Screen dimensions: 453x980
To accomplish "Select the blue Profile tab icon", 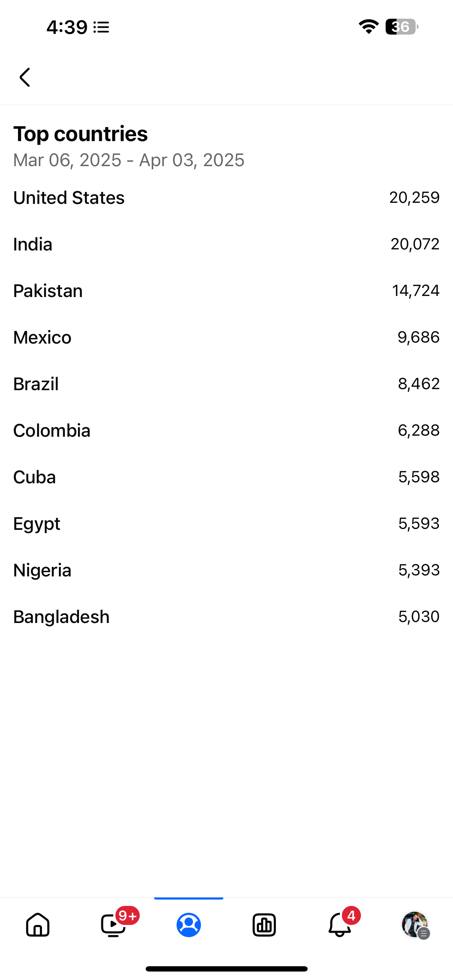I will [189, 925].
